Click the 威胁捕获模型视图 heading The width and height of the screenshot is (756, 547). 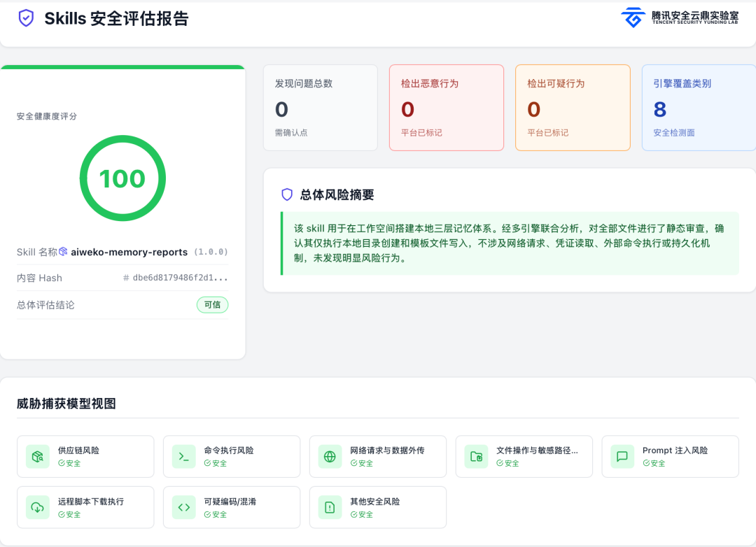pyautogui.click(x=66, y=404)
